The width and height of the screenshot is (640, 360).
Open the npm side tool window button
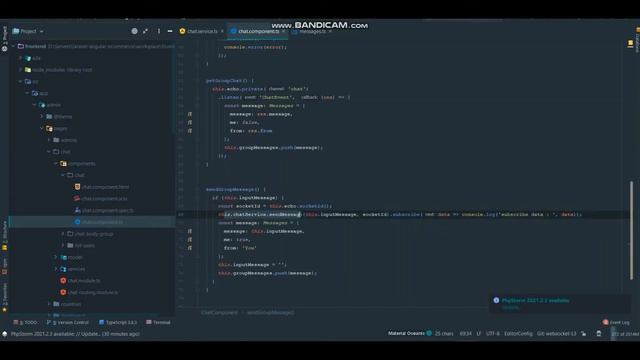pos(4,266)
